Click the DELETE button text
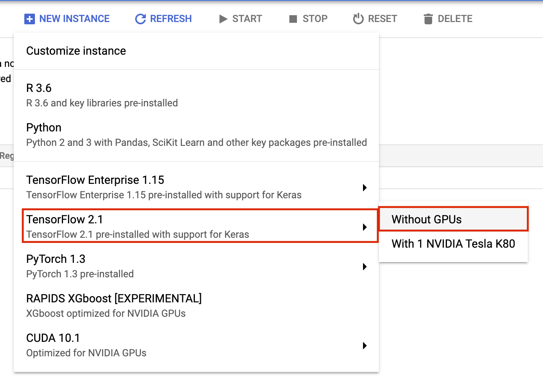This screenshot has height=392, width=543. point(455,19)
